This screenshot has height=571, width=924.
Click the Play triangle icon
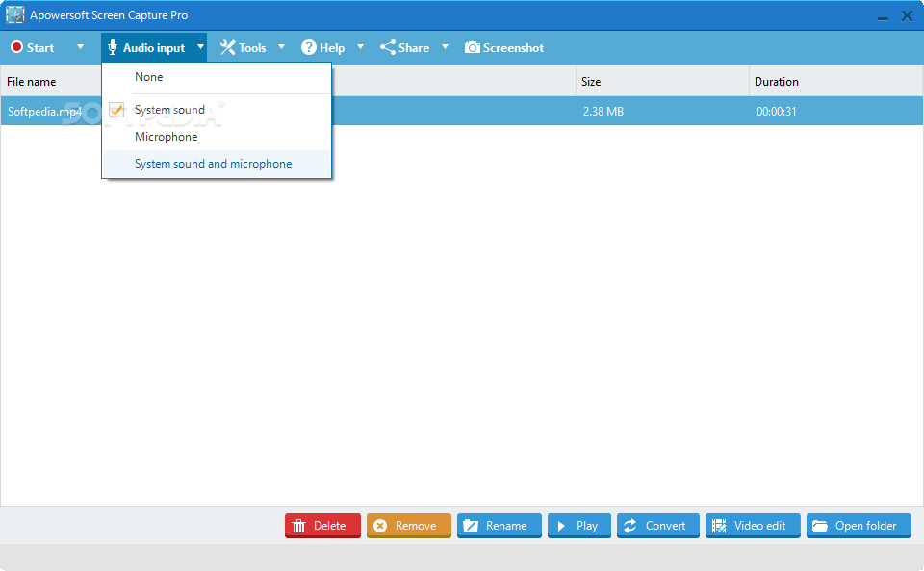click(x=561, y=526)
